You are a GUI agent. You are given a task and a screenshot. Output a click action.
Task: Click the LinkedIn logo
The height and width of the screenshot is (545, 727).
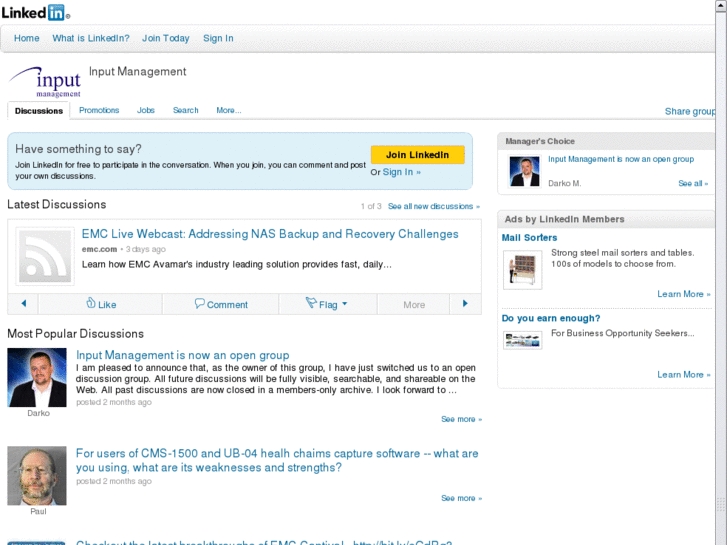35,13
